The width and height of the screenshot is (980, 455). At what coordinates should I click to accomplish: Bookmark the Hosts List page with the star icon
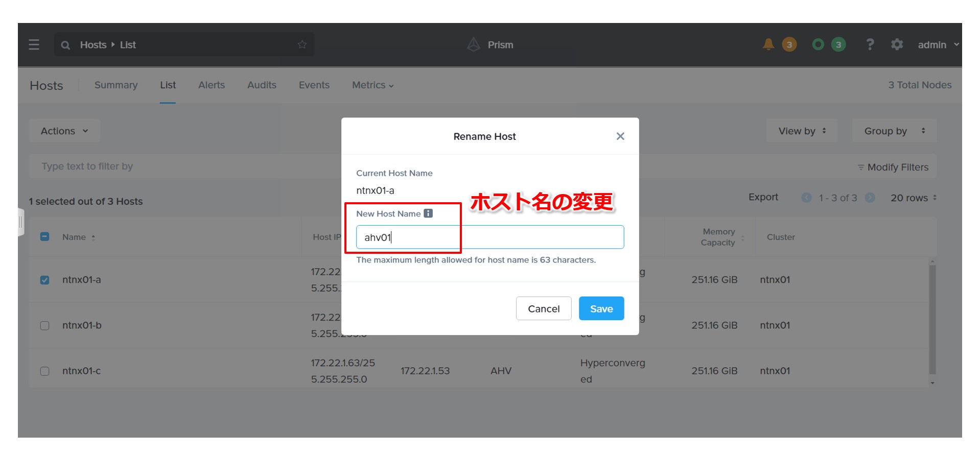click(302, 44)
